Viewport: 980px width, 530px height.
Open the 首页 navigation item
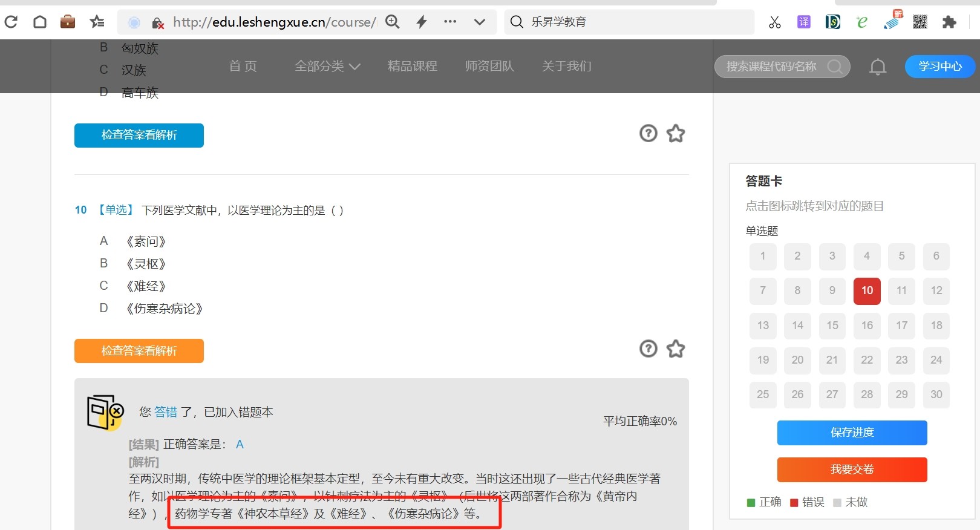point(243,66)
